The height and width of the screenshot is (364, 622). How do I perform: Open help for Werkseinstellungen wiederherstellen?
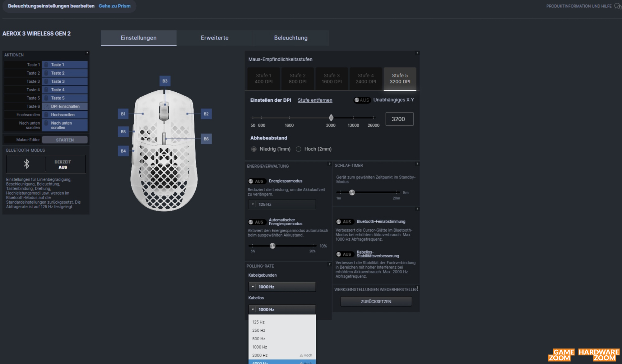click(x=417, y=288)
